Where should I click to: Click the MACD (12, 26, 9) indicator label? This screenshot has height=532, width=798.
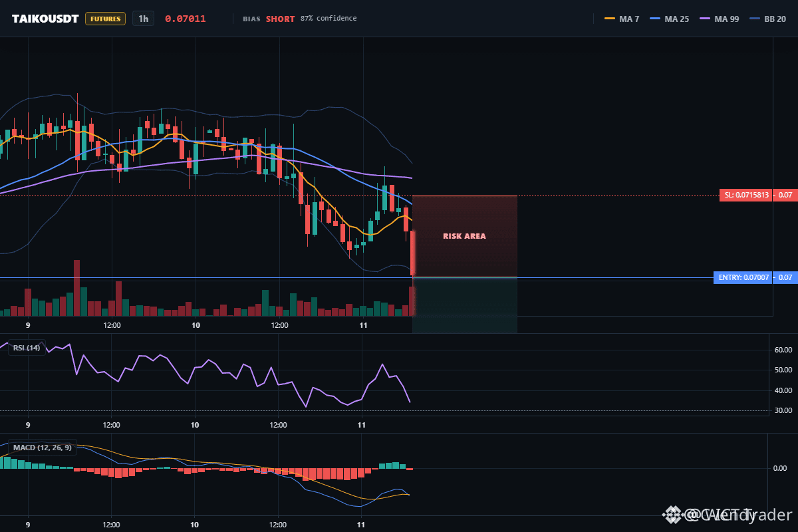pos(43,448)
